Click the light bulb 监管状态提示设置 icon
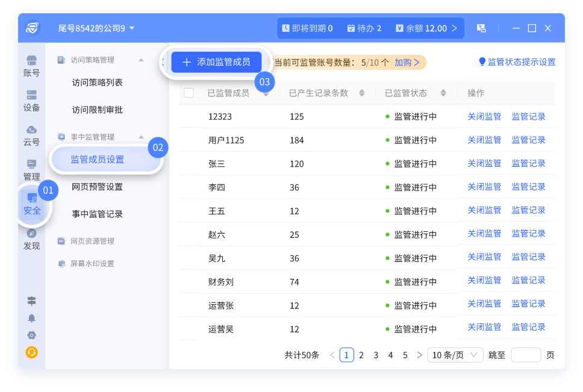Viewport: 583px width, 392px height. coord(482,62)
